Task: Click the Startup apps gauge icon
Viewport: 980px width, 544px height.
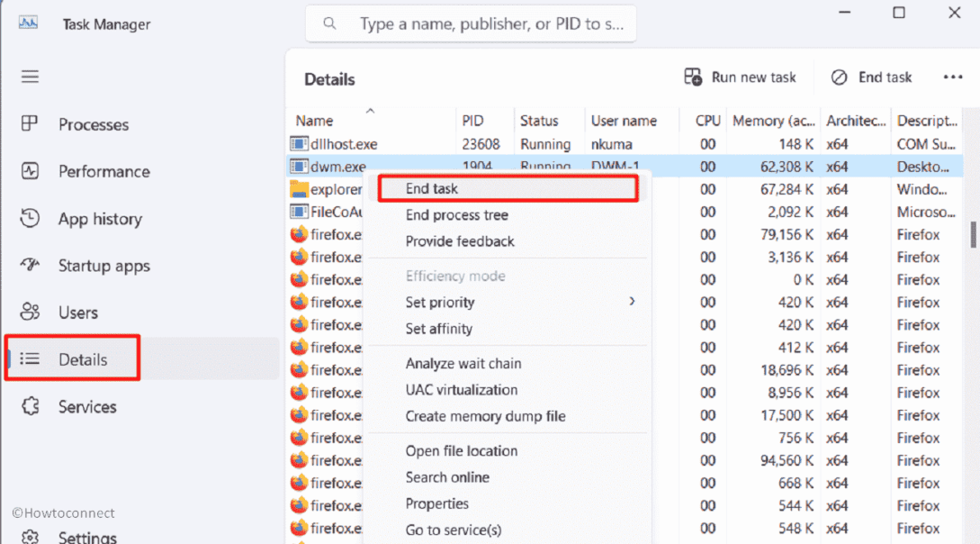Action: 30,265
